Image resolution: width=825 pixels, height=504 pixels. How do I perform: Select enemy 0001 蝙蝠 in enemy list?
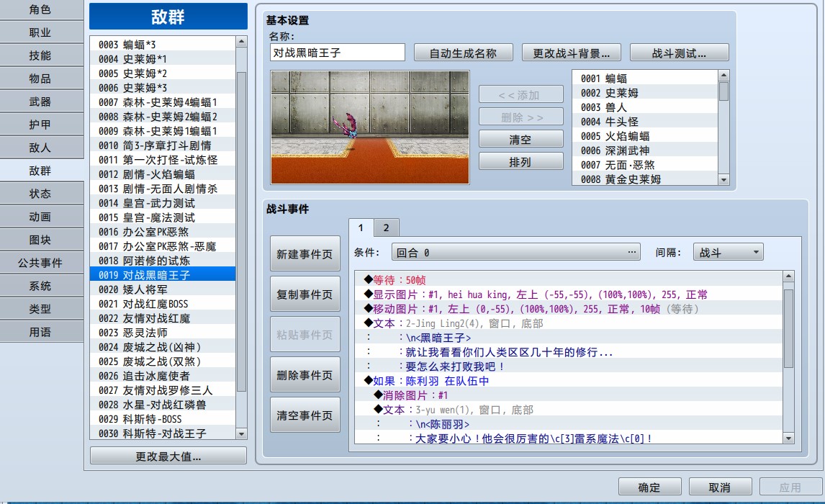tap(645, 78)
